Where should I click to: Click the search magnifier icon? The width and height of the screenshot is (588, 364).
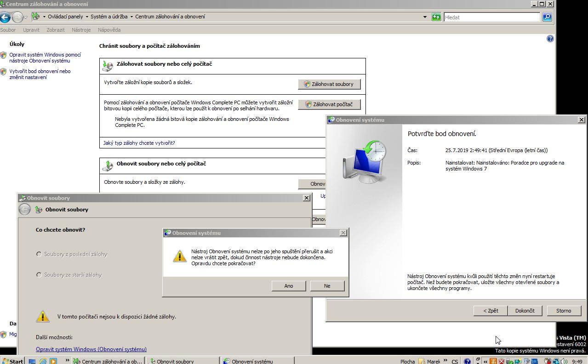(547, 17)
